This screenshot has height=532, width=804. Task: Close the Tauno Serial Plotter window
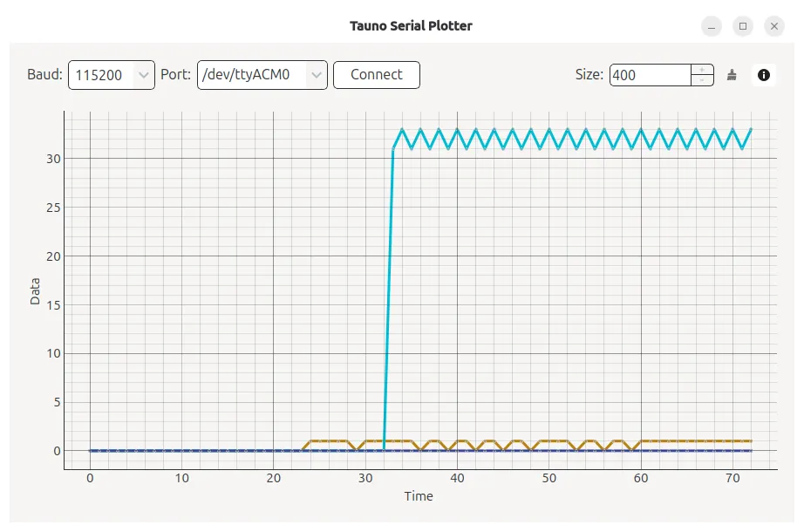click(x=774, y=26)
